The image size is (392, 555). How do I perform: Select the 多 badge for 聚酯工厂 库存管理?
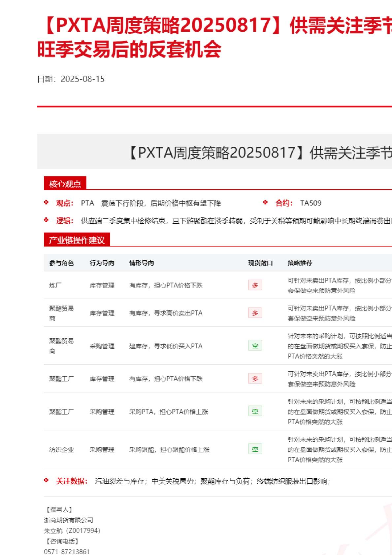point(255,379)
